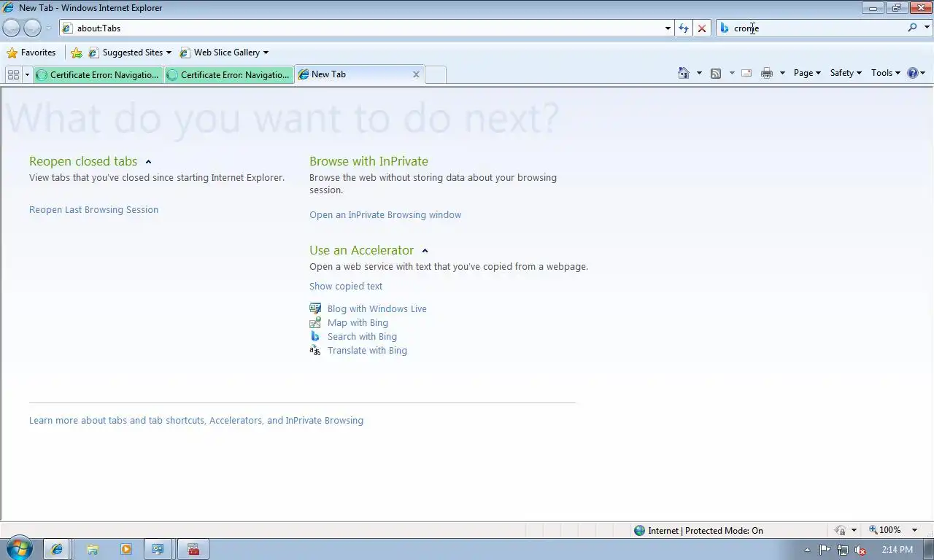Show hidden system tray icons
The image size is (934, 560).
click(807, 550)
